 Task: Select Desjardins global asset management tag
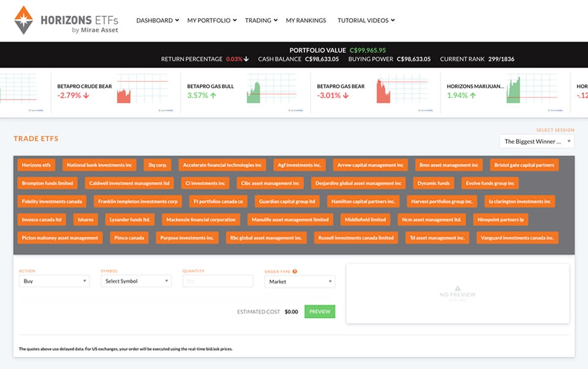click(358, 183)
